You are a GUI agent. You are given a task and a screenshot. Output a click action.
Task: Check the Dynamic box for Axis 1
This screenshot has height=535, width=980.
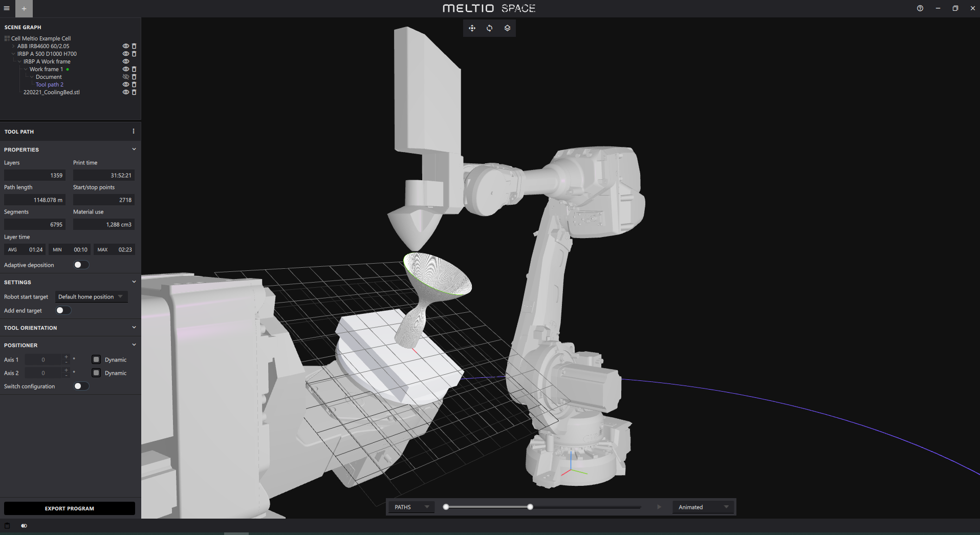tap(96, 359)
